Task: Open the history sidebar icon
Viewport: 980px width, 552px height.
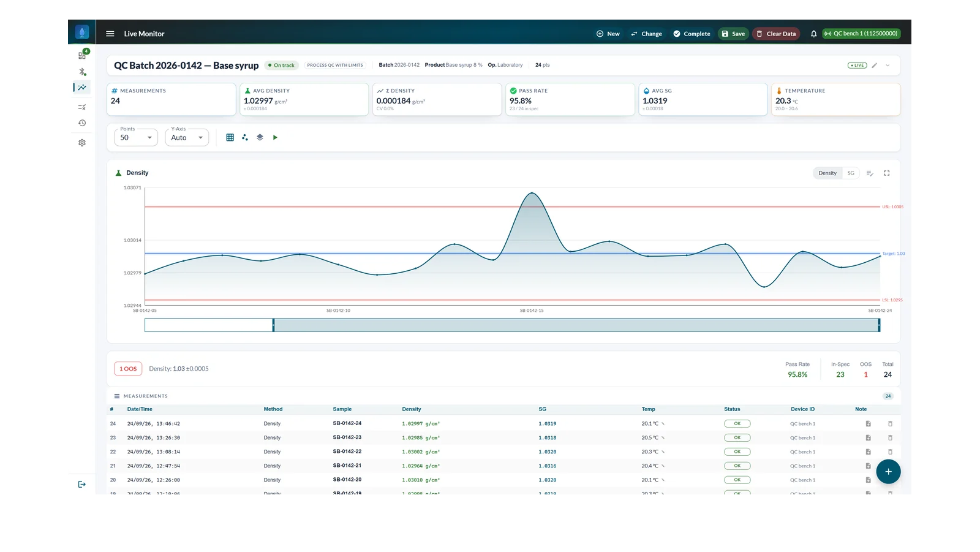Action: [82, 123]
